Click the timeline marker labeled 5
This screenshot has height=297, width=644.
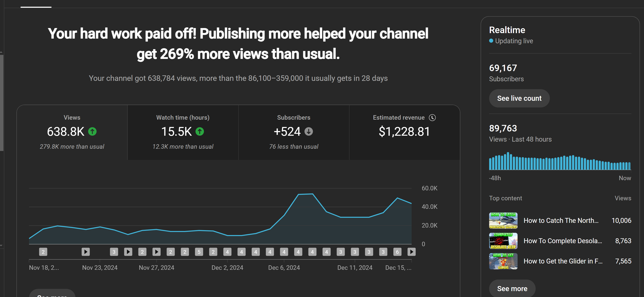199,252
